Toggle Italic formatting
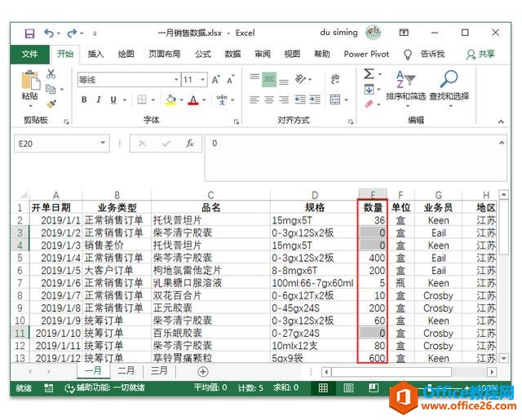This screenshot has width=522, height=420. pos(99,99)
